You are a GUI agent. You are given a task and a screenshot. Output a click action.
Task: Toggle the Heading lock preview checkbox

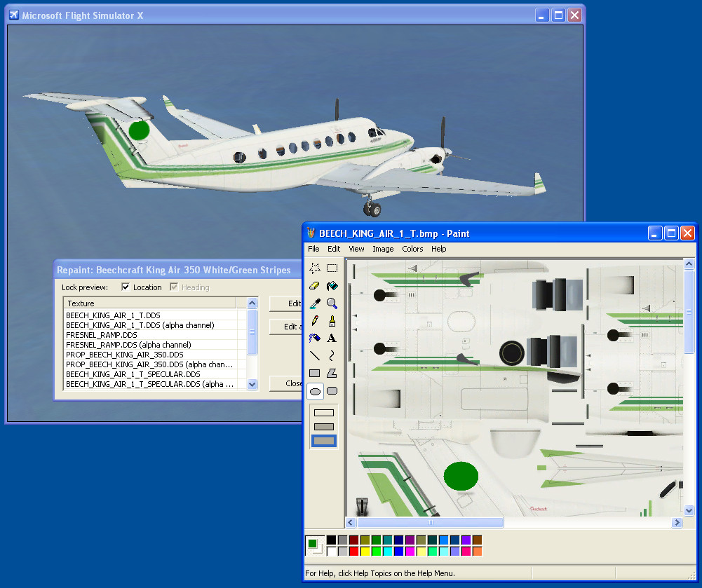coord(174,287)
